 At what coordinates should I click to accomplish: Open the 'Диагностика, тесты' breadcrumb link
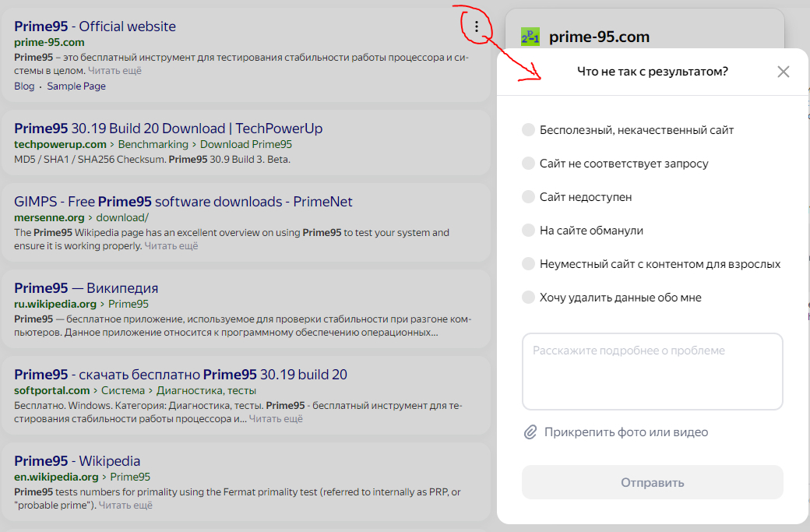click(206, 390)
